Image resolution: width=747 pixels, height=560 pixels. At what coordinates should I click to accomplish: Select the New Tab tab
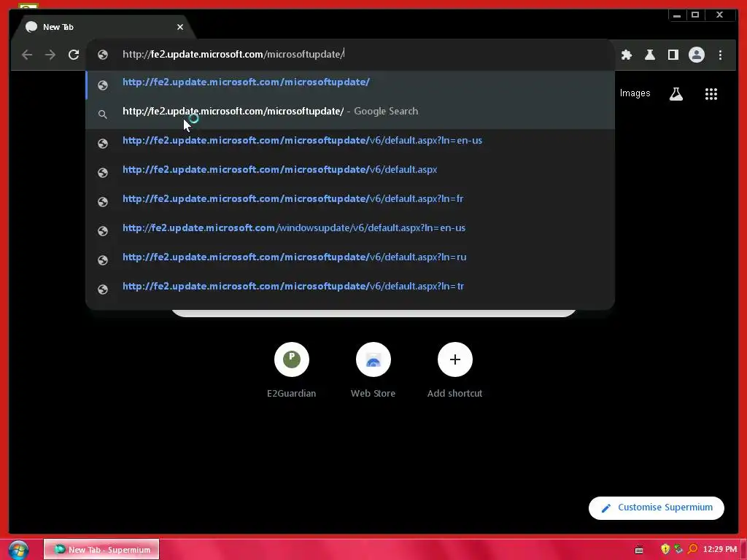(x=102, y=27)
